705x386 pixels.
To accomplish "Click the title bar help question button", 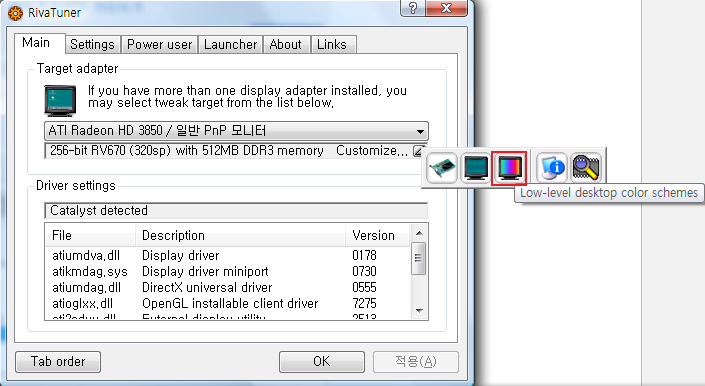I will [412, 8].
